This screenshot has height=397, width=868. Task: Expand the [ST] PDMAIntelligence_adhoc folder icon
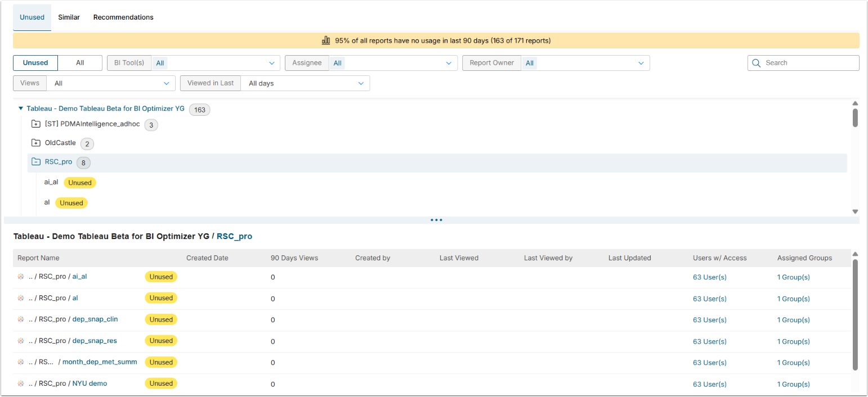coord(36,124)
